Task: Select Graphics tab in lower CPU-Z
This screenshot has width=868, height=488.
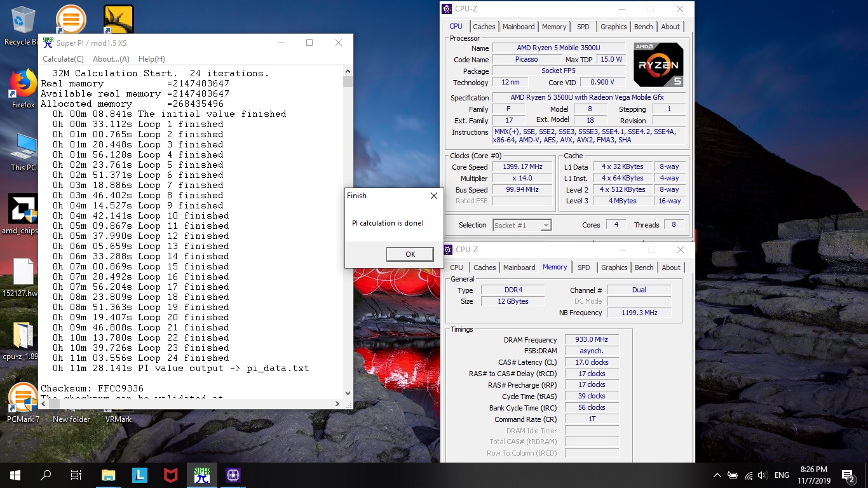Action: pos(614,268)
